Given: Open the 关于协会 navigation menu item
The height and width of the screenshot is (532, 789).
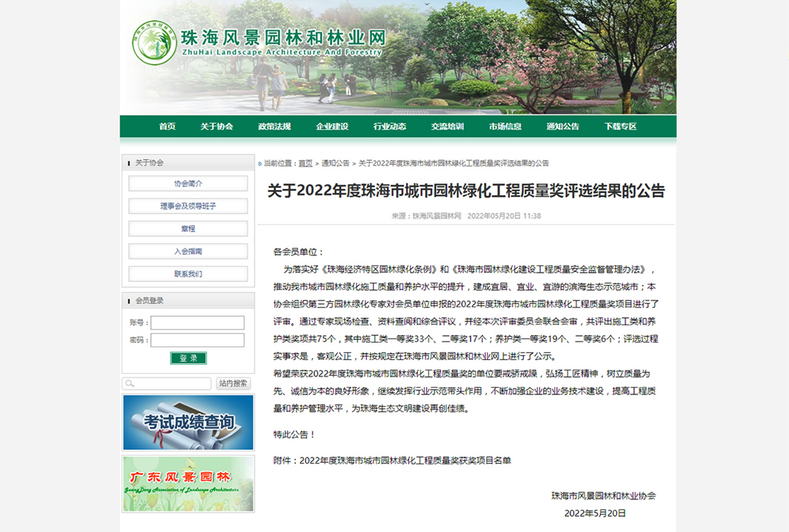Looking at the screenshot, I should pos(216,126).
